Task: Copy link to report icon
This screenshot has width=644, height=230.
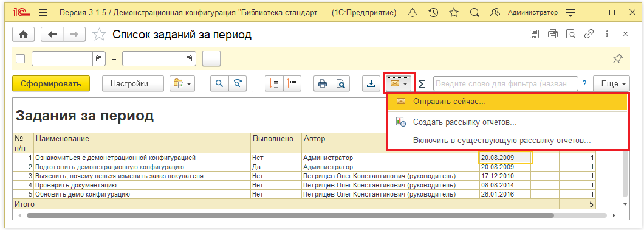Action: click(589, 34)
